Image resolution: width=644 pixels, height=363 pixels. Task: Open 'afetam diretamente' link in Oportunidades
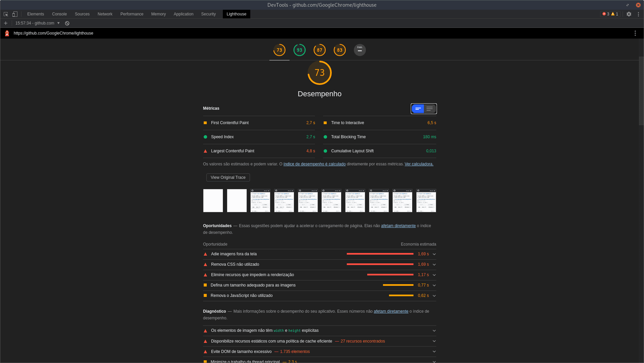point(398,226)
